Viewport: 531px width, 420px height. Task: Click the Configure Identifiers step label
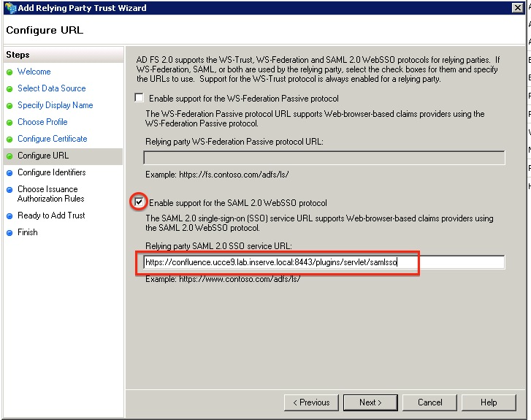click(51, 172)
